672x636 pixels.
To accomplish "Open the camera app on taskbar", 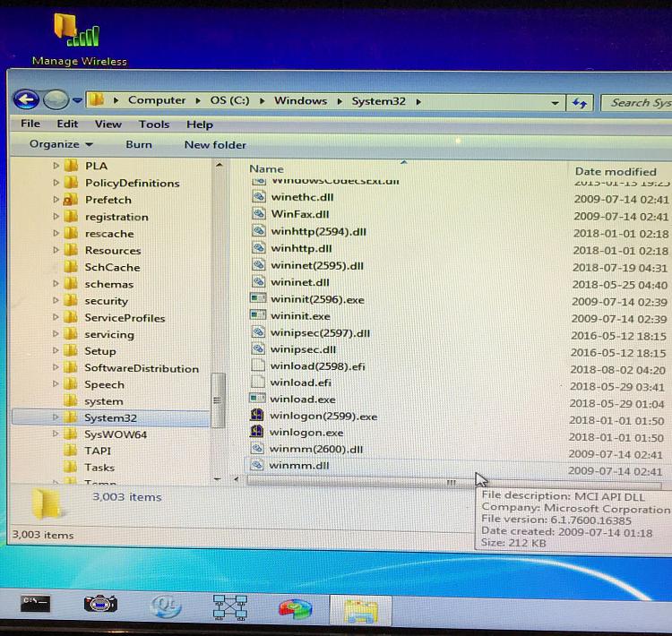I will tap(100, 605).
